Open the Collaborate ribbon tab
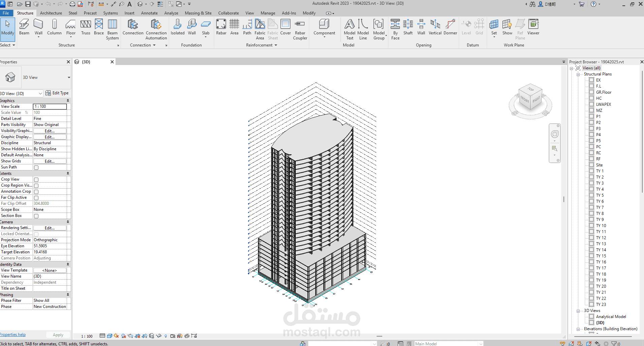The image size is (644, 346). pos(228,13)
